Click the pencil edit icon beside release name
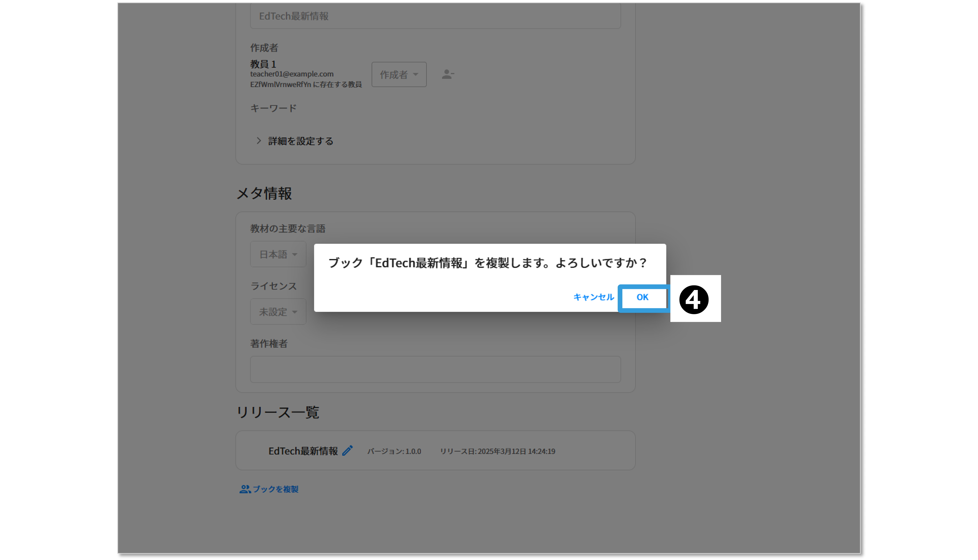Viewport: 978px width, 560px height. click(347, 450)
